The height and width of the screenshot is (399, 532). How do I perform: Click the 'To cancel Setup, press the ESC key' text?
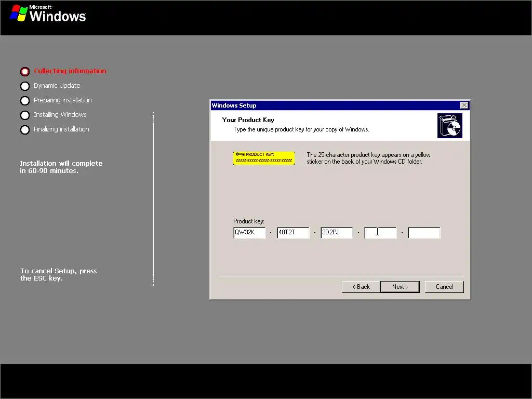tap(58, 274)
